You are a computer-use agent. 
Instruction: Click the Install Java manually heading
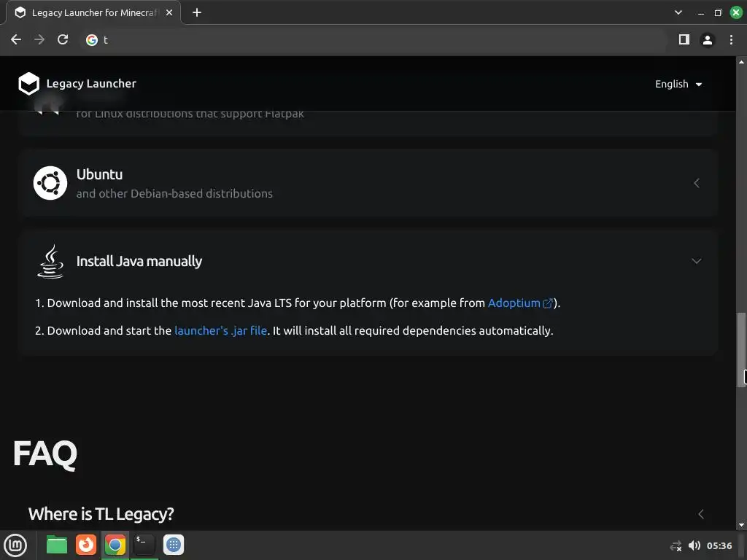139,261
